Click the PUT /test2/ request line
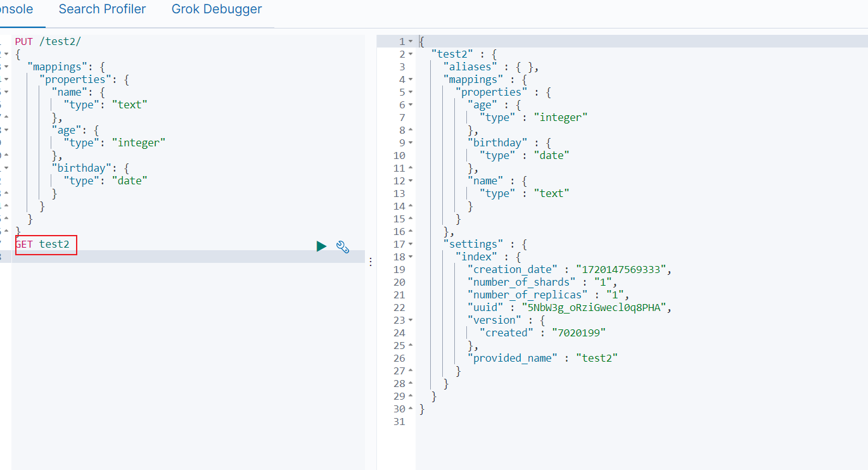This screenshot has height=470, width=868. click(48, 41)
